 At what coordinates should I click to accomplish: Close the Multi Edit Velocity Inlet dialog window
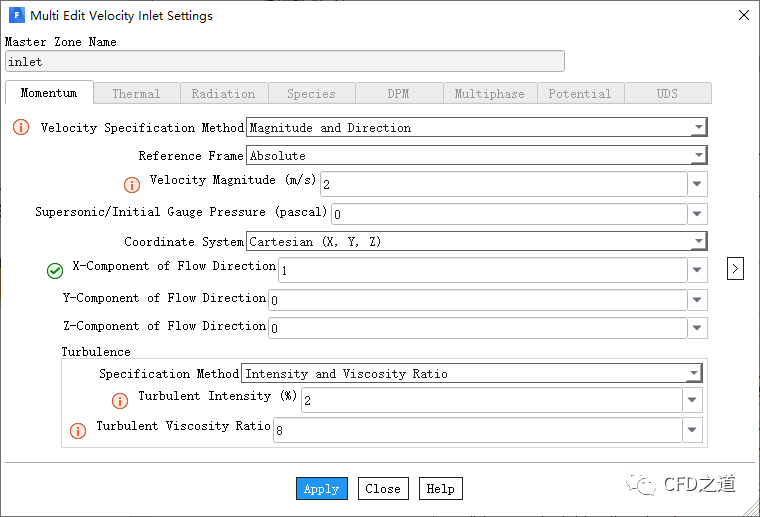pyautogui.click(x=742, y=16)
